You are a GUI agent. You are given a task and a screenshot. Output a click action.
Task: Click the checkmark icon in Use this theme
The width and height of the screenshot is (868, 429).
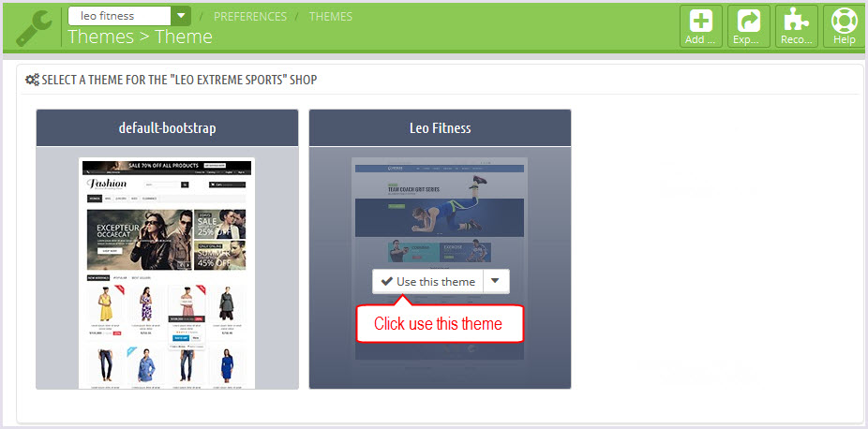point(387,281)
